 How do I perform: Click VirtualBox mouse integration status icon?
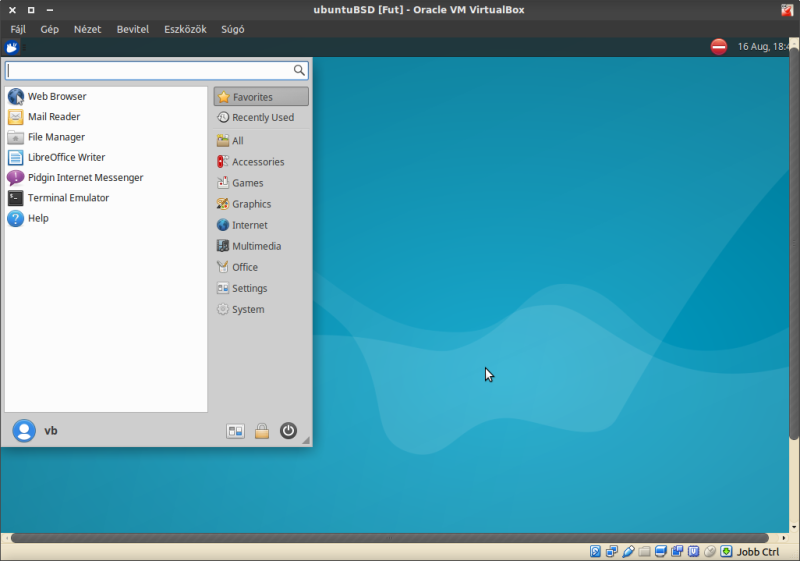(710, 551)
